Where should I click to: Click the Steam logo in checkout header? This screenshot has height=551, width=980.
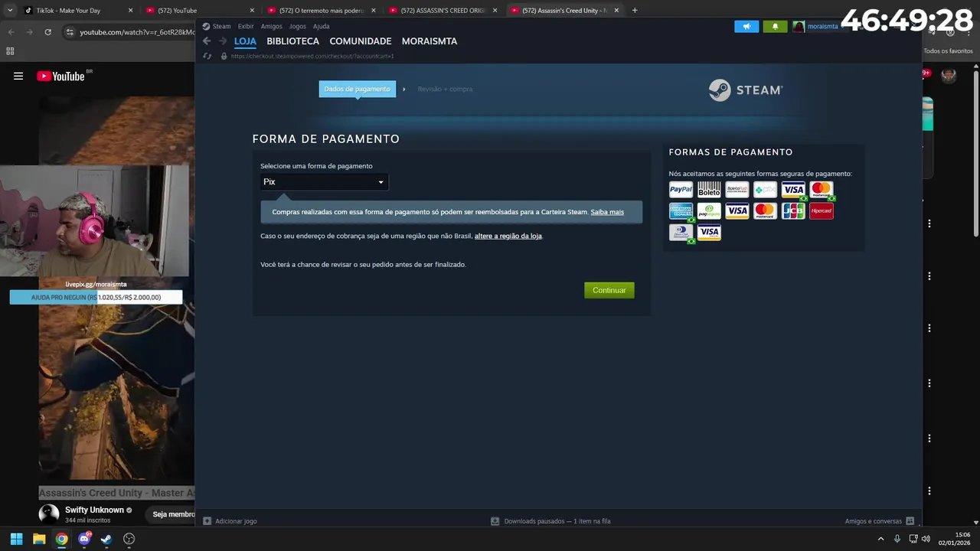[x=745, y=90]
